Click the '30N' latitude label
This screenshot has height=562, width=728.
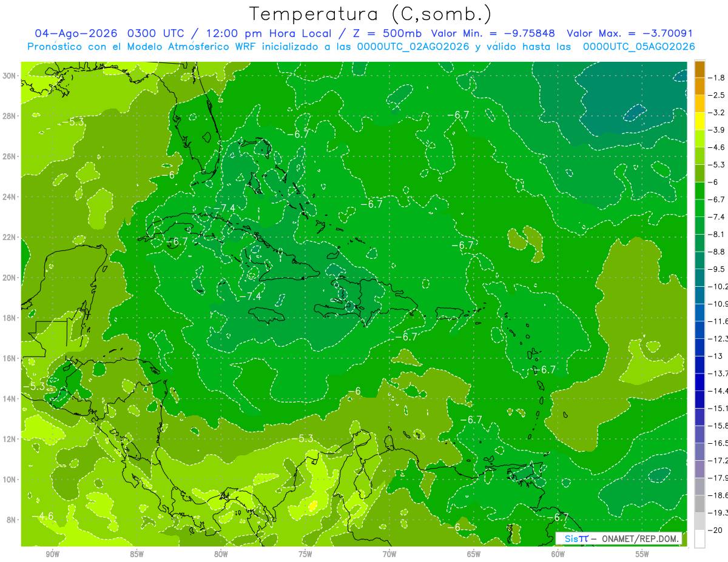tap(10, 76)
